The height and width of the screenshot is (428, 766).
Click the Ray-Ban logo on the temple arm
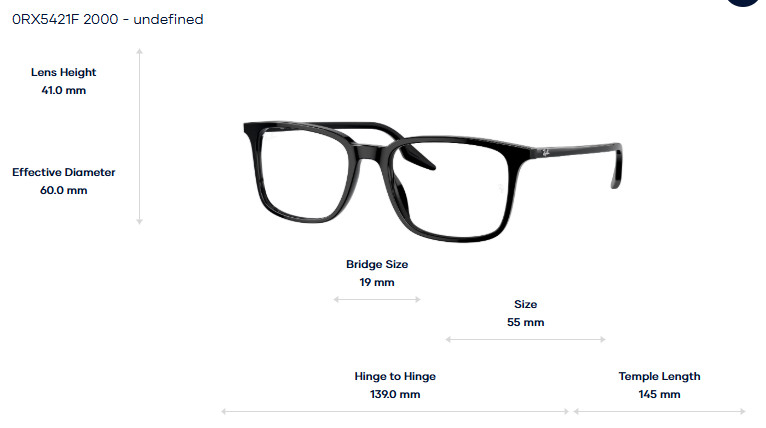pyautogui.click(x=546, y=153)
